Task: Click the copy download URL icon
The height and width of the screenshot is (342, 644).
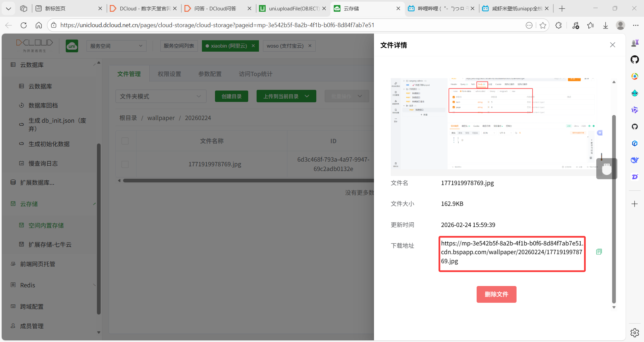Action: pos(599,252)
